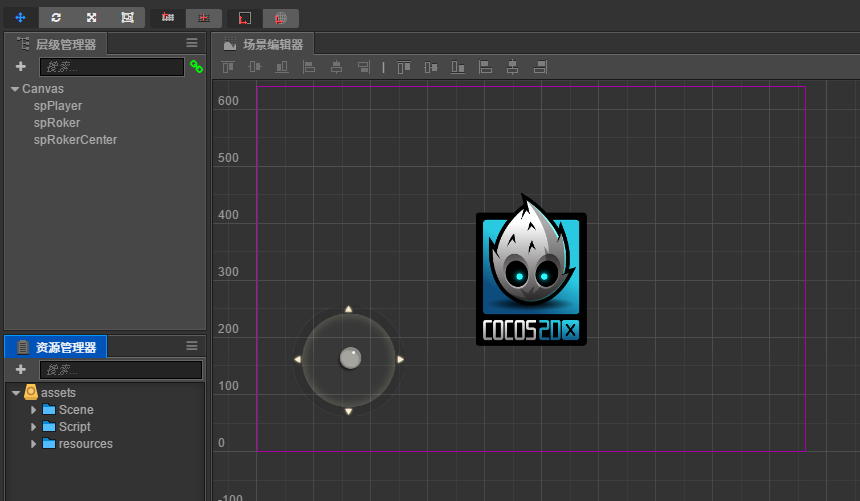Click plus button to create asset
The image size is (860, 501).
pyautogui.click(x=21, y=369)
